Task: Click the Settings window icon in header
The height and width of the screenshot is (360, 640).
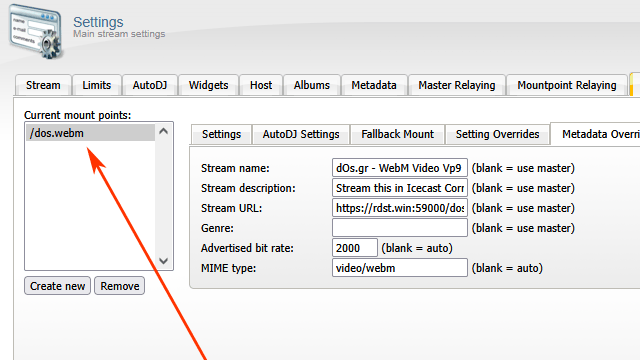Action: click(x=36, y=32)
